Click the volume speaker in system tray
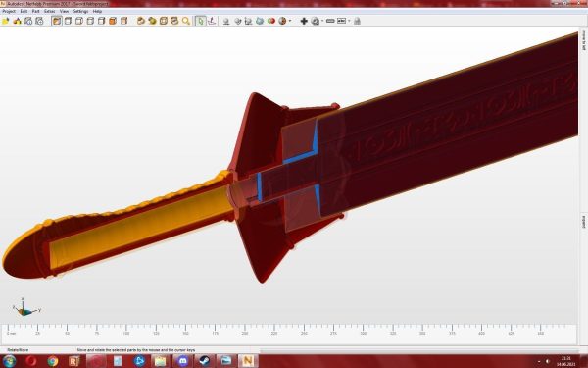The image size is (588, 368). pyautogui.click(x=548, y=361)
